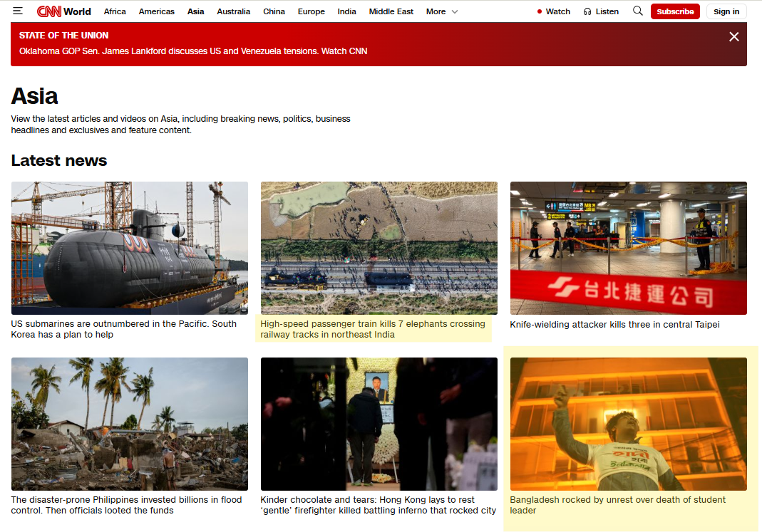Open the China section tab
The image size is (762, 532).
(x=274, y=11)
